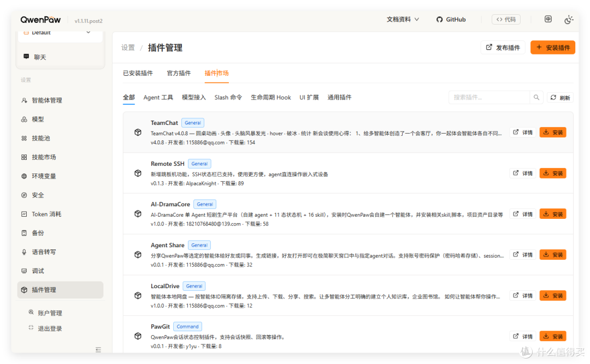Open 详情 for AI-DramaCore
The height and width of the screenshot is (364, 590).
coord(523,214)
